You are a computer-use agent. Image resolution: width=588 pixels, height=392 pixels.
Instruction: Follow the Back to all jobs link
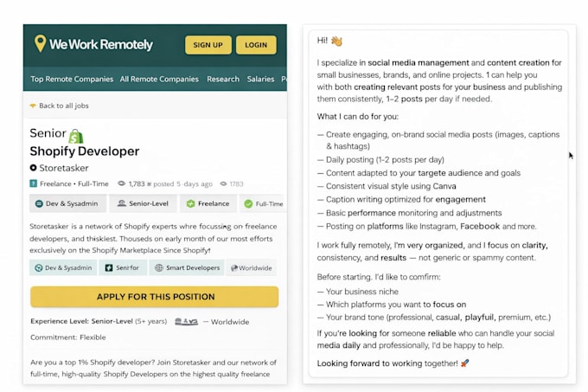pos(64,106)
